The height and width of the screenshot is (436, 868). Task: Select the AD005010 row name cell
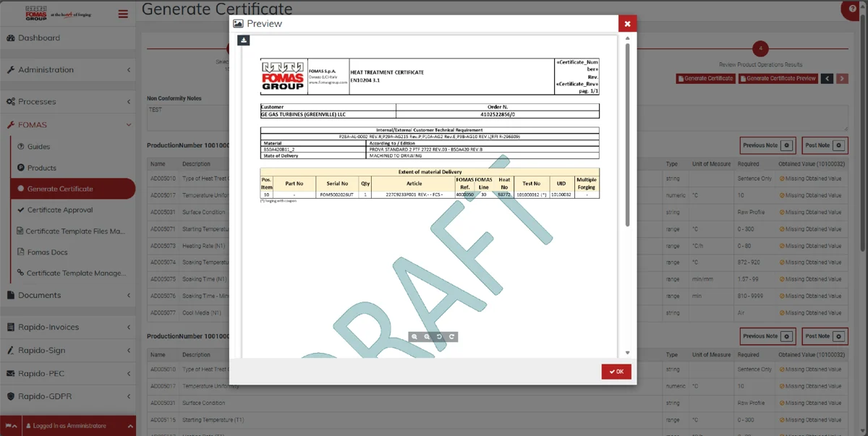[x=162, y=179]
